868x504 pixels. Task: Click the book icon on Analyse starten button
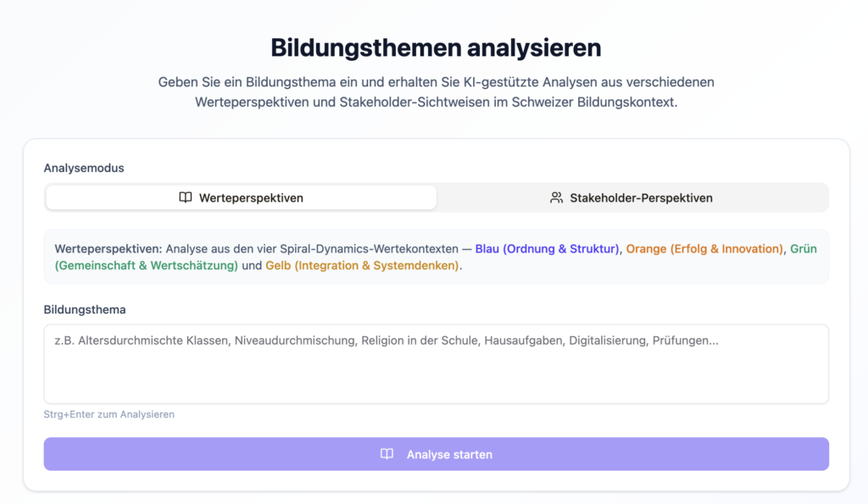(x=387, y=454)
